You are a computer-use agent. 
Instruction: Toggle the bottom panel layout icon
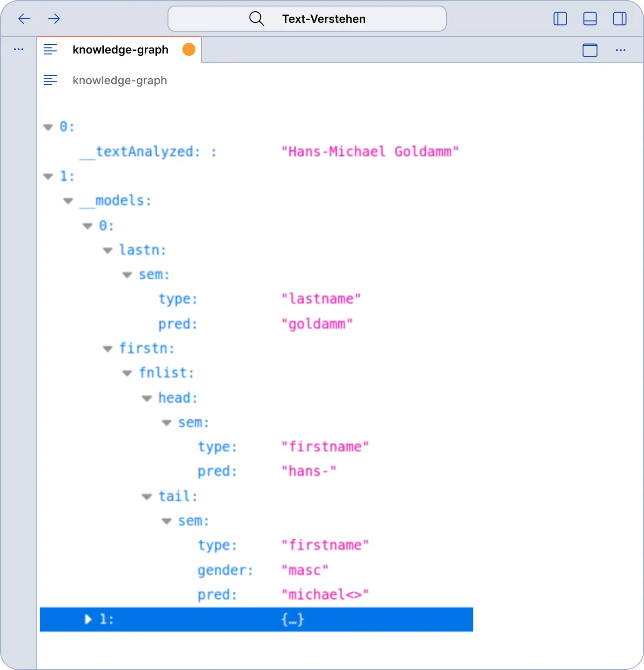pos(590,19)
